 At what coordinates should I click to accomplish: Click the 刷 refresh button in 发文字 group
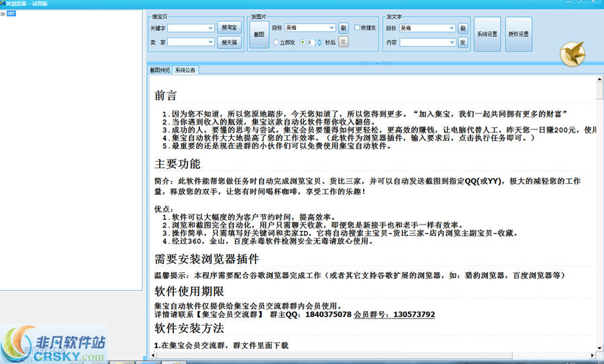tap(463, 28)
